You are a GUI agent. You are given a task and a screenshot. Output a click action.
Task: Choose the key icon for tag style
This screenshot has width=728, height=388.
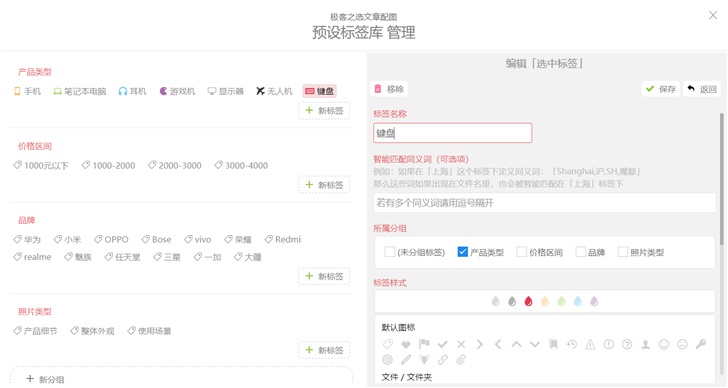point(701,344)
